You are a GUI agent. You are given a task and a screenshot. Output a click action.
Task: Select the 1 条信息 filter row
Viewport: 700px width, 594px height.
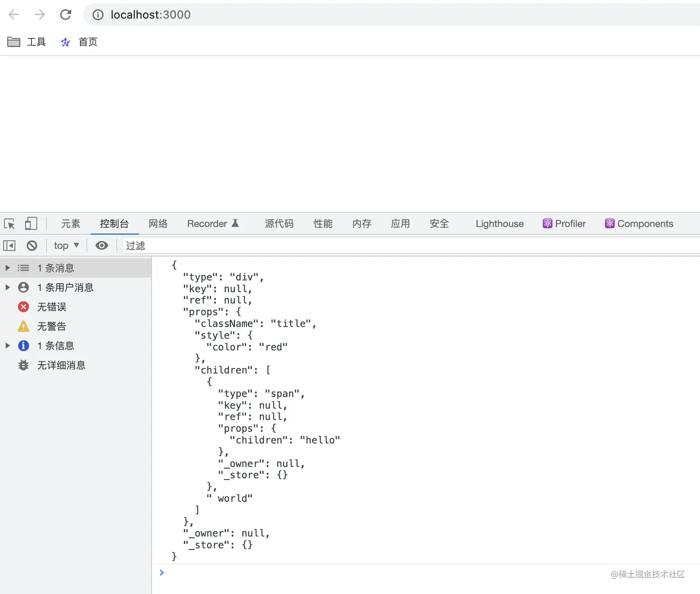click(75, 346)
